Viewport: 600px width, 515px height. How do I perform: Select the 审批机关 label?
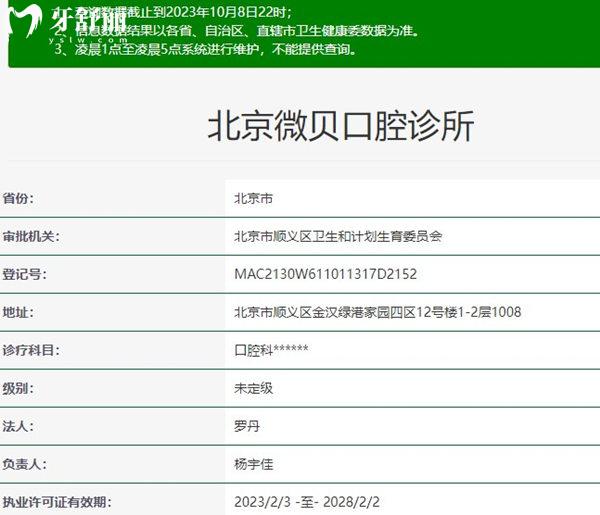[x=31, y=236]
